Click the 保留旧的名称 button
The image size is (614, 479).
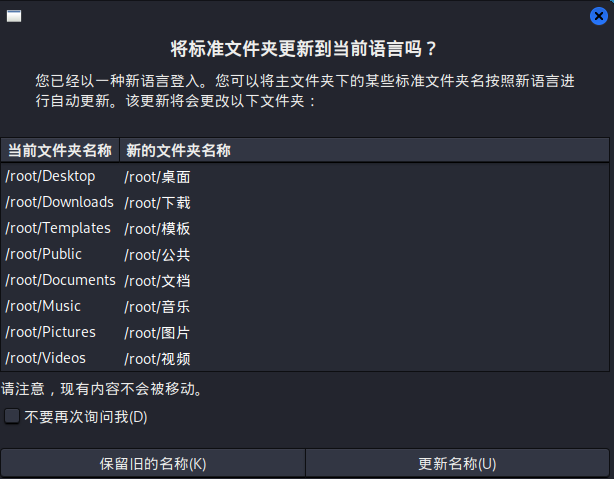click(153, 463)
